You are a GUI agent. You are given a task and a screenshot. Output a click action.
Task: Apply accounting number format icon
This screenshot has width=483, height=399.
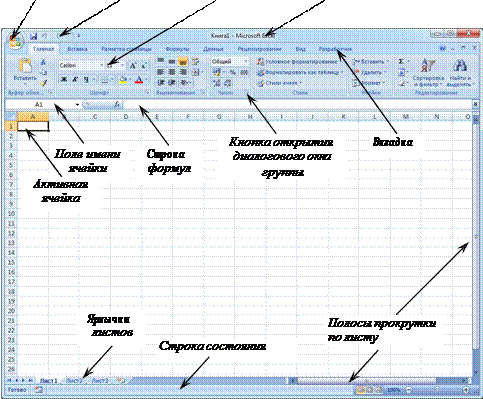[x=216, y=72]
